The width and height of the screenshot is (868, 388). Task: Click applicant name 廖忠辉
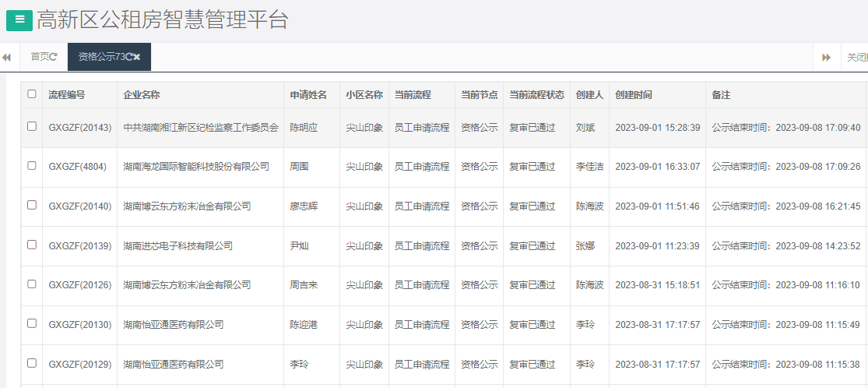coord(304,206)
